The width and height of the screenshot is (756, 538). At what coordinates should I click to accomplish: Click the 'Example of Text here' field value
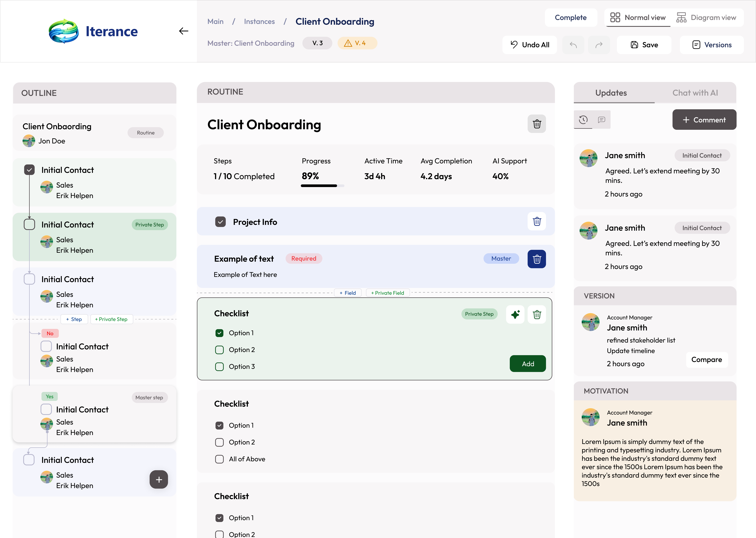click(245, 275)
